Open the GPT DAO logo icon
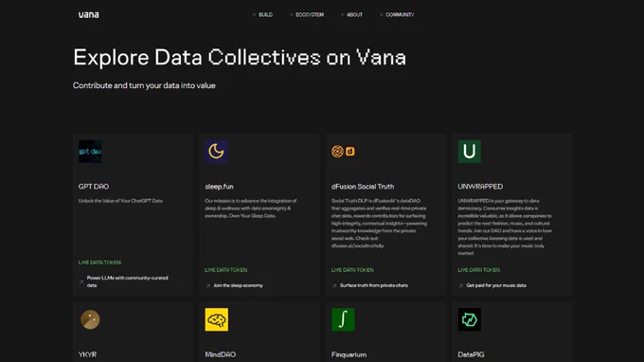 (x=90, y=152)
